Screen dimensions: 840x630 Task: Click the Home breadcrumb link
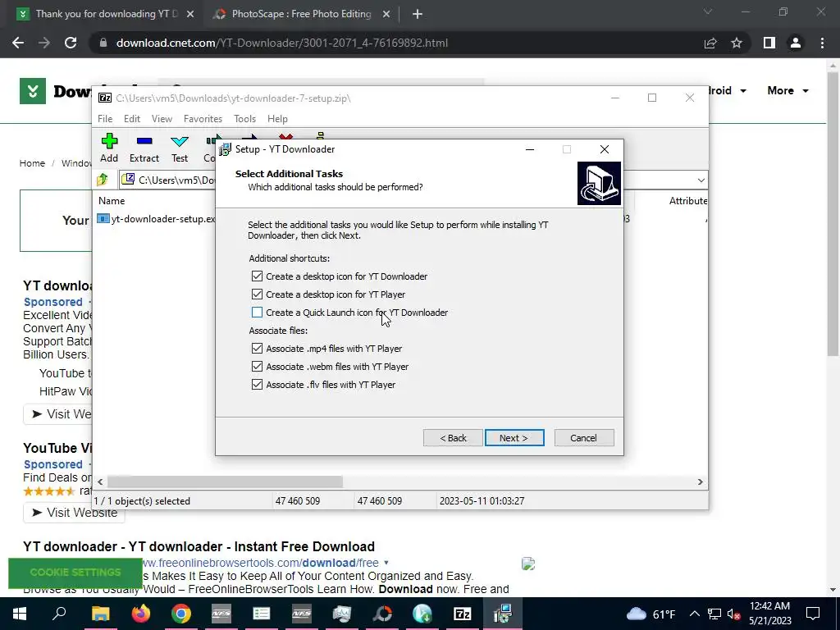tap(32, 163)
